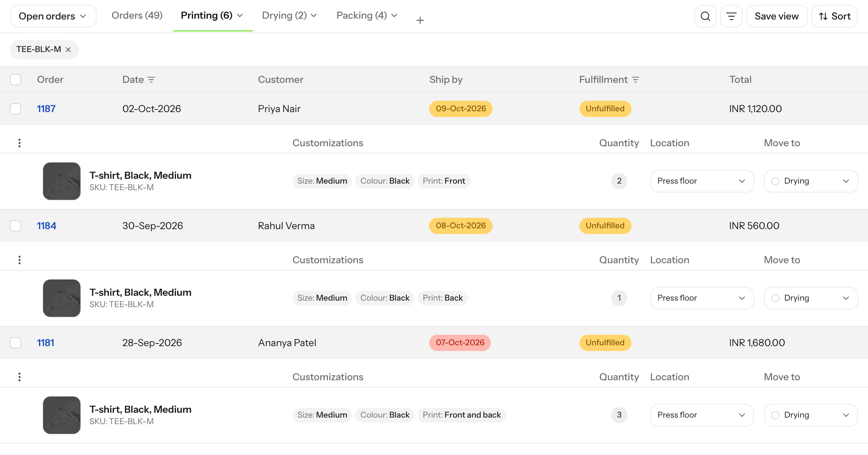This screenshot has height=455, width=868.
Task: Open the three-dot menu for order 1184
Action: 20,260
